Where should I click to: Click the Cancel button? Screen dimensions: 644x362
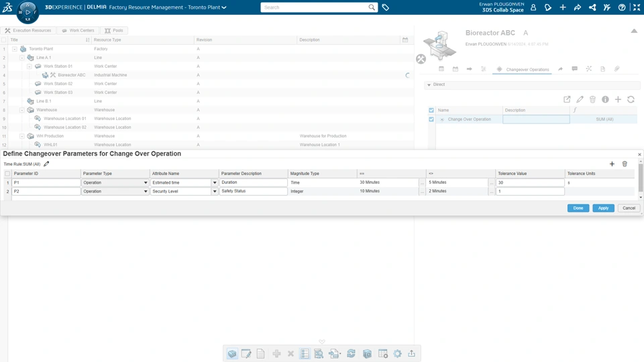[x=629, y=208]
